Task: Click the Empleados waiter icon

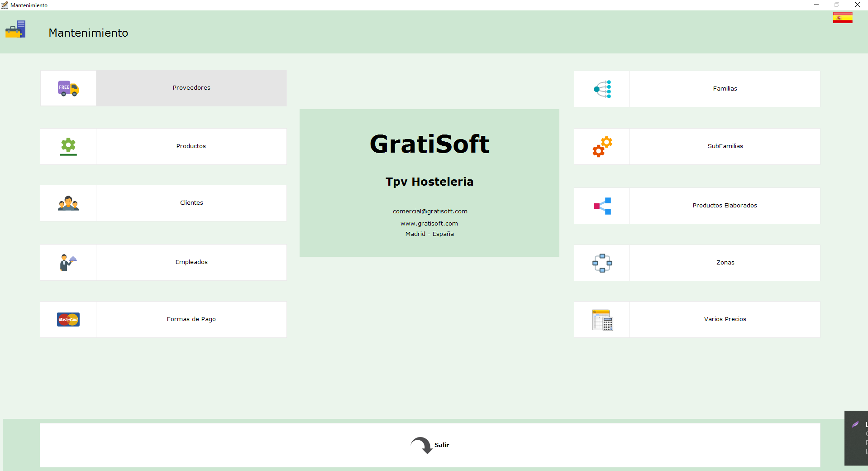Action: [68, 263]
